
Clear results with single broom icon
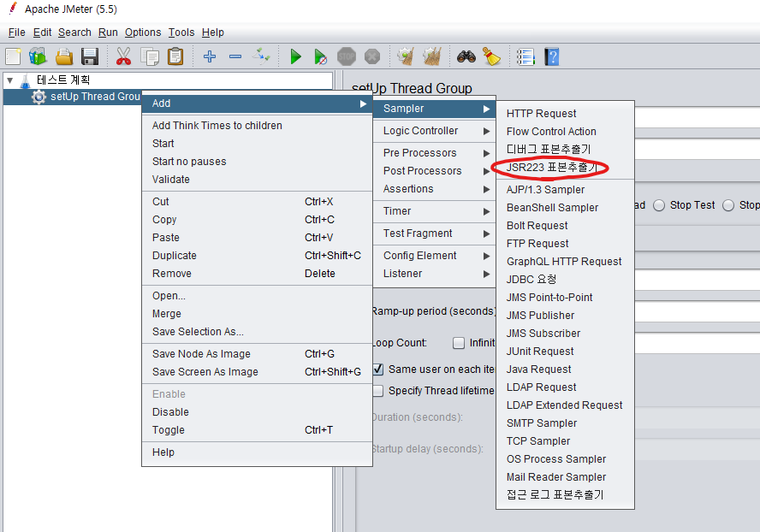coord(406,56)
